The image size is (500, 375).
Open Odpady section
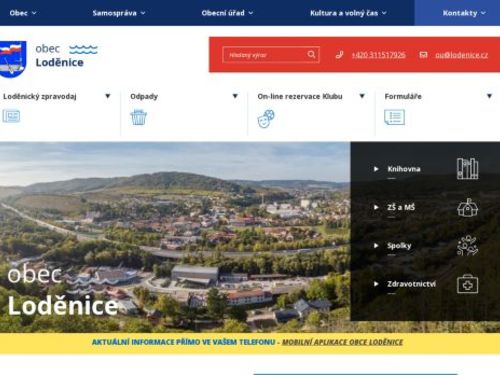144,96
